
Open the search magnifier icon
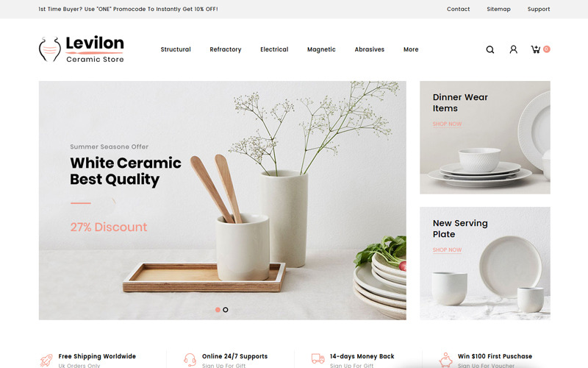point(490,49)
